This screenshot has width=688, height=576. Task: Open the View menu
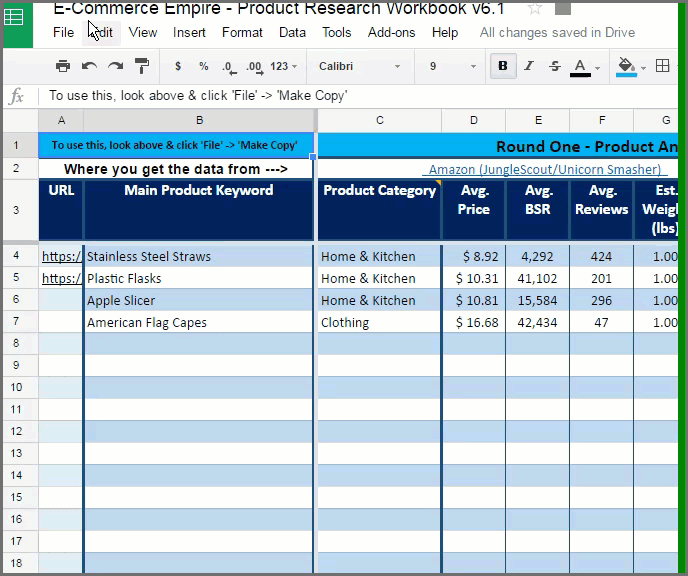pos(143,32)
